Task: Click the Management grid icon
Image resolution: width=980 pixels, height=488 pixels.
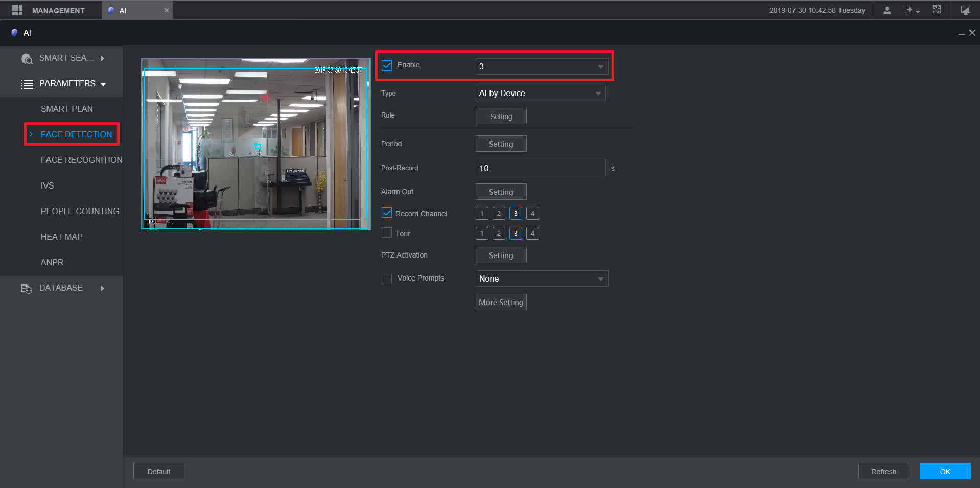Action: [x=17, y=10]
